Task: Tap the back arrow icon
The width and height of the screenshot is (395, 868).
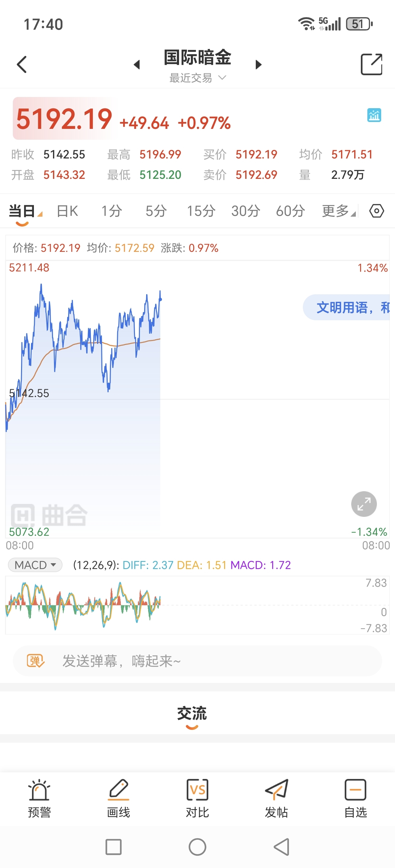Action: [22, 64]
